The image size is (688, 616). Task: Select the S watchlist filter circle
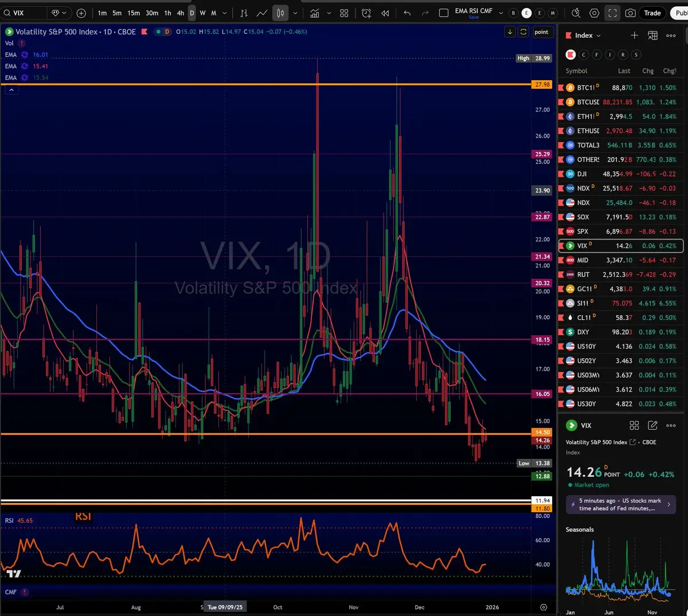636,54
